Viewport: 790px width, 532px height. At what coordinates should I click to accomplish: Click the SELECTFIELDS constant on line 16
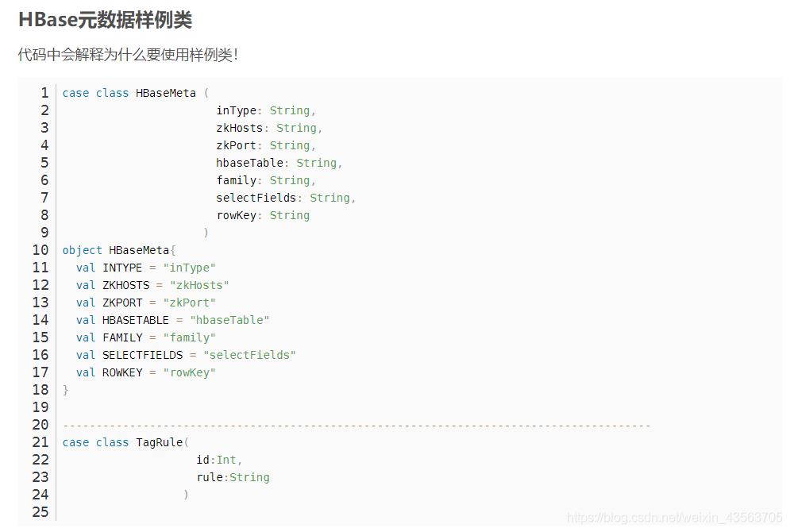(143, 355)
